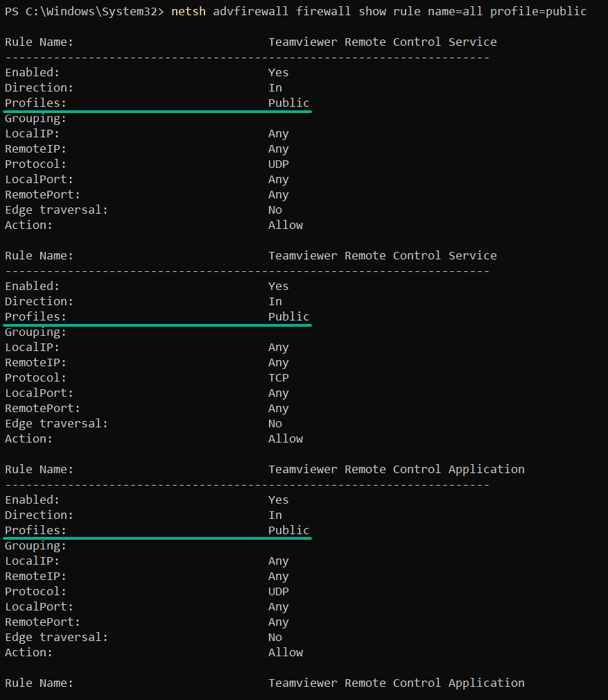Click 'Protocol:' label in the TCP Service rule
This screenshot has height=700, width=608.
click(35, 377)
